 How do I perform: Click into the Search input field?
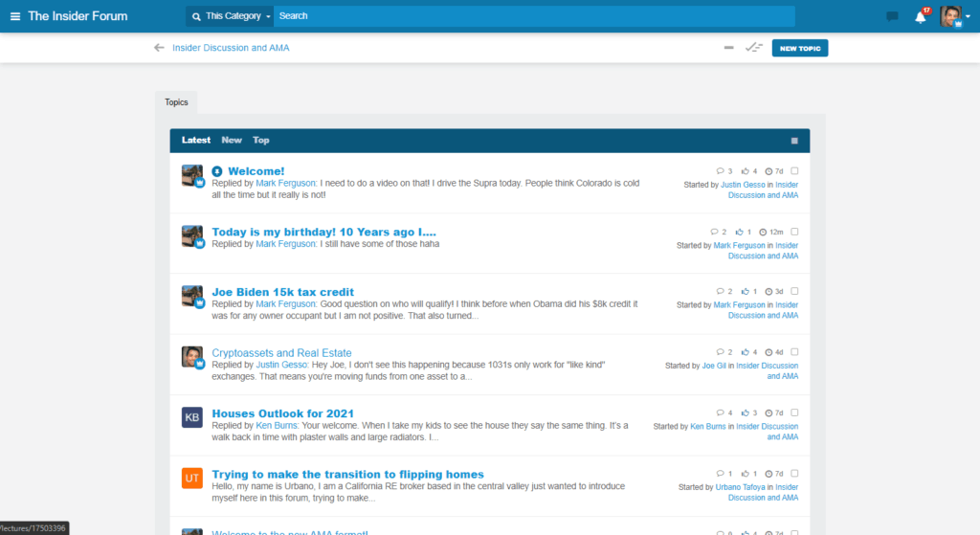[x=534, y=16]
